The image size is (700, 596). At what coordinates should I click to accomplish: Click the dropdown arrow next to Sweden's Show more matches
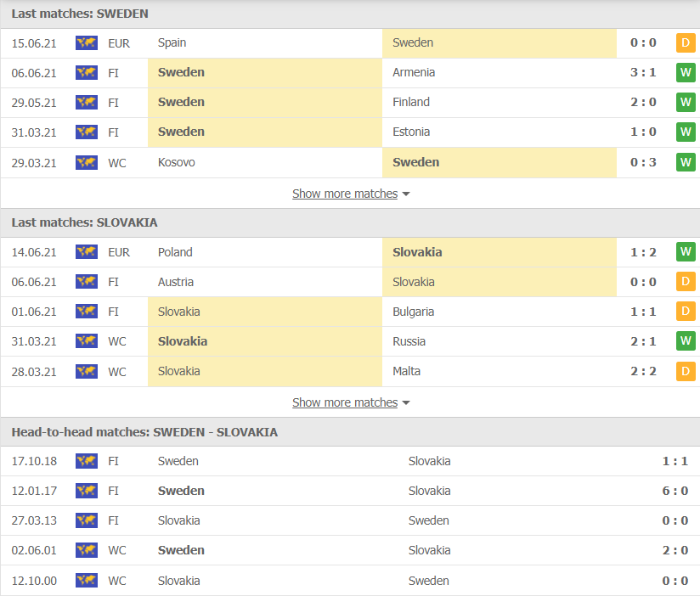point(406,194)
